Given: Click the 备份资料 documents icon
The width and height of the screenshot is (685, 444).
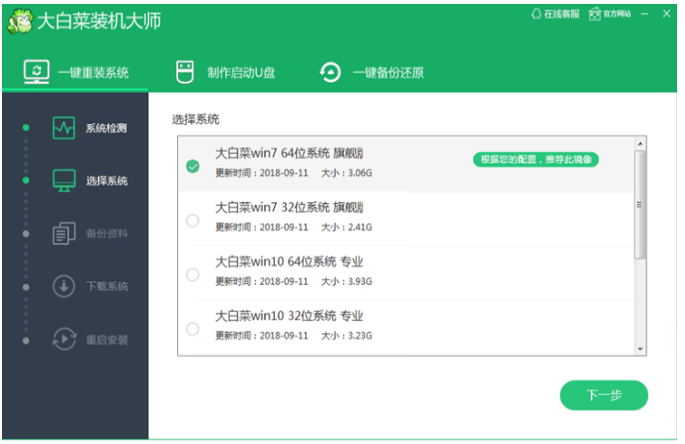Looking at the screenshot, I should coord(64,233).
